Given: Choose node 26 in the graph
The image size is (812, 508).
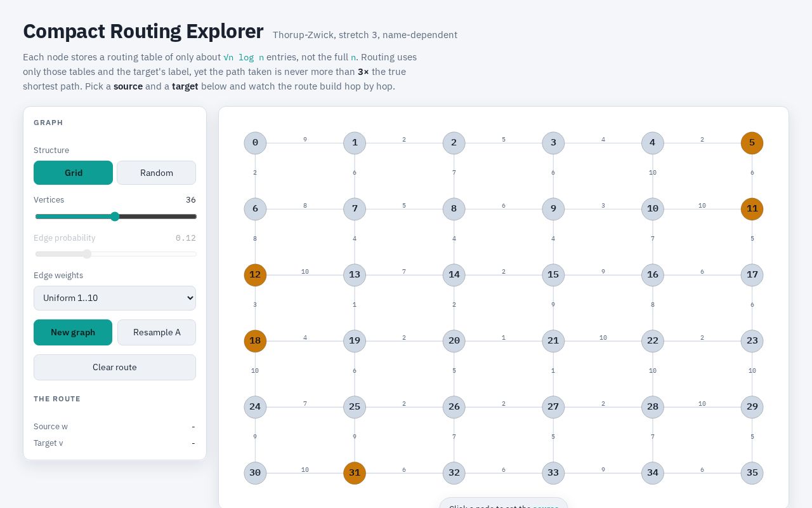Looking at the screenshot, I should coord(454,407).
